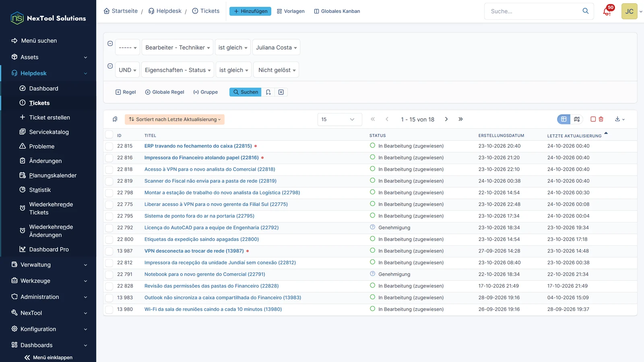This screenshot has width=644, height=362.
Task: Save search as bookmark icon
Action: [x=268, y=92]
